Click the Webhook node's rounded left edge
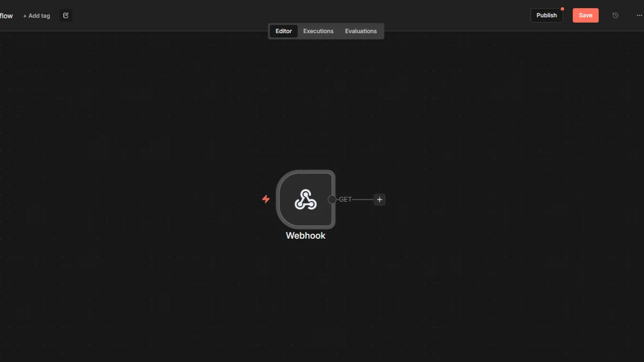This screenshot has width=644, height=362. 279,200
